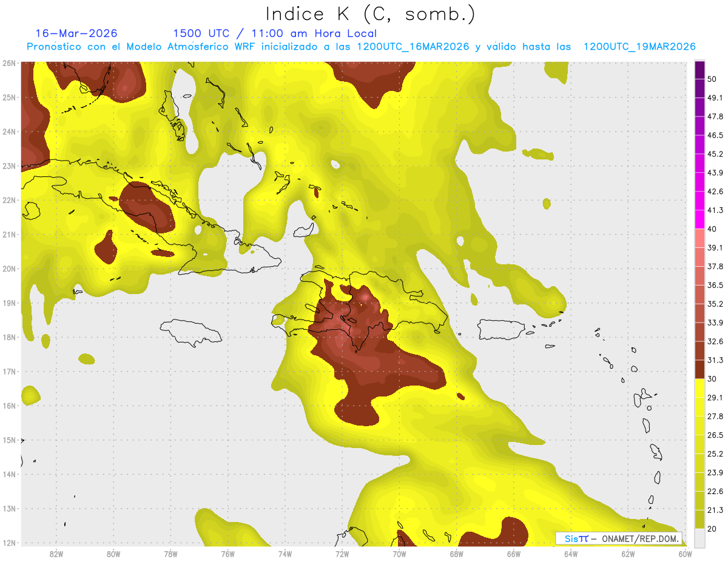Click the colorbar value '40'
Screen dimensions: 728x562
[713, 229]
